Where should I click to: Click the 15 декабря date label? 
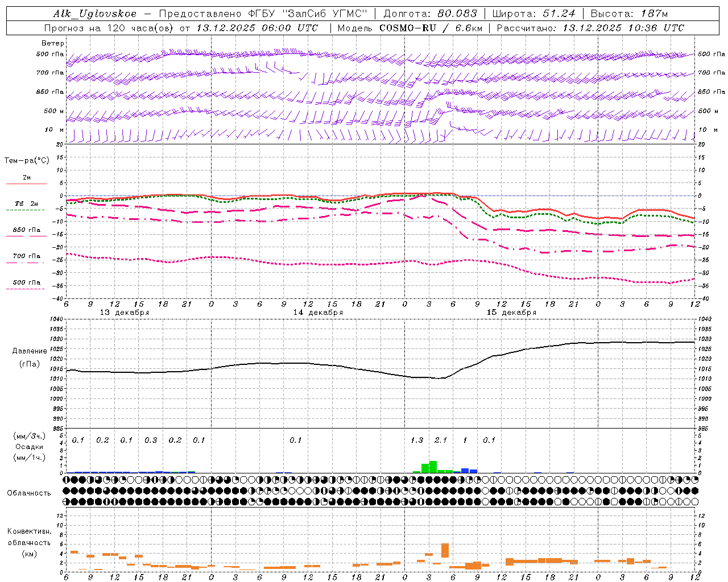pos(511,313)
